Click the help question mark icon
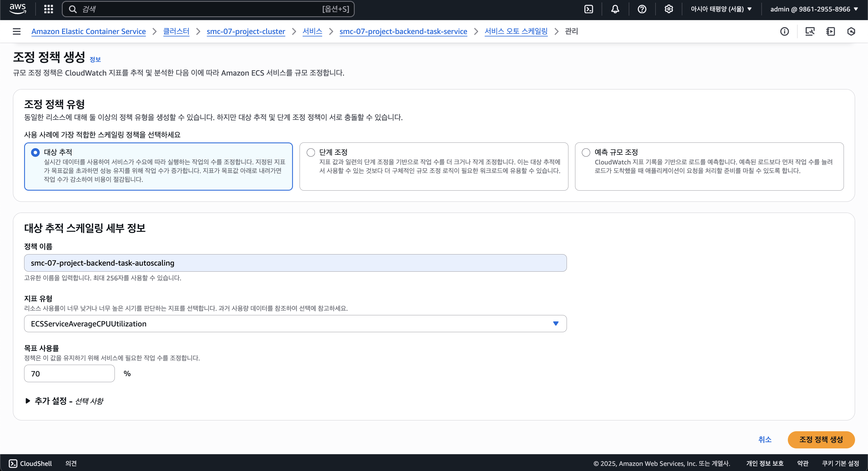This screenshot has width=868, height=471. [642, 9]
